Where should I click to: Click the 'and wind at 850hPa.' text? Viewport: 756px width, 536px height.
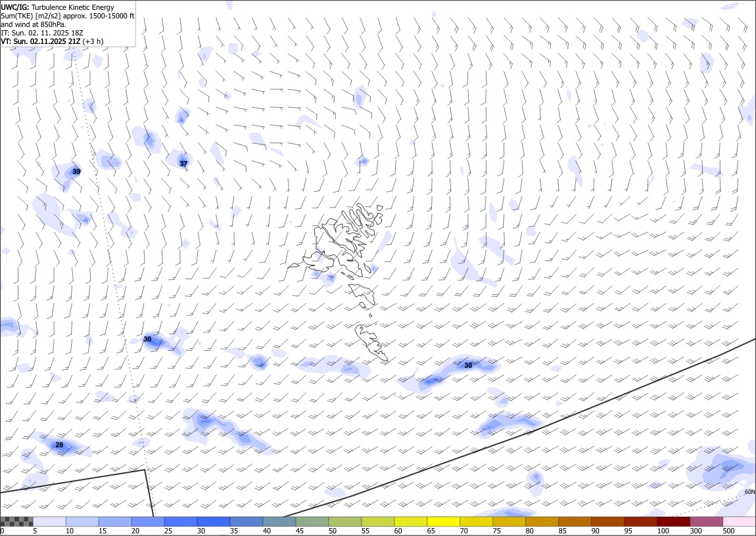[x=34, y=24]
